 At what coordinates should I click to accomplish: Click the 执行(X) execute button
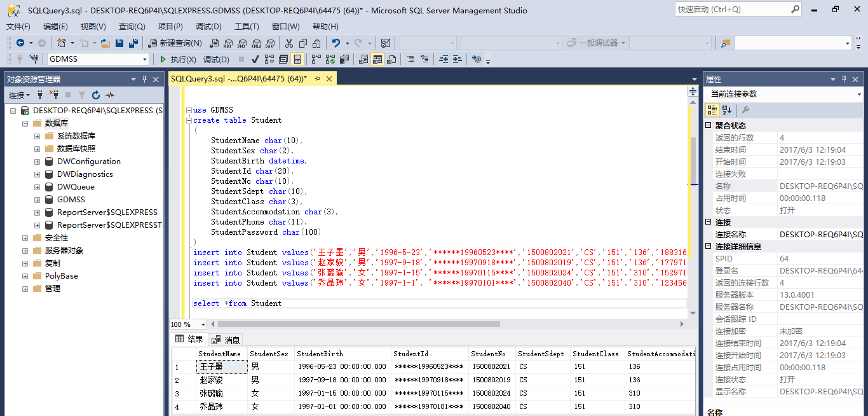point(178,59)
